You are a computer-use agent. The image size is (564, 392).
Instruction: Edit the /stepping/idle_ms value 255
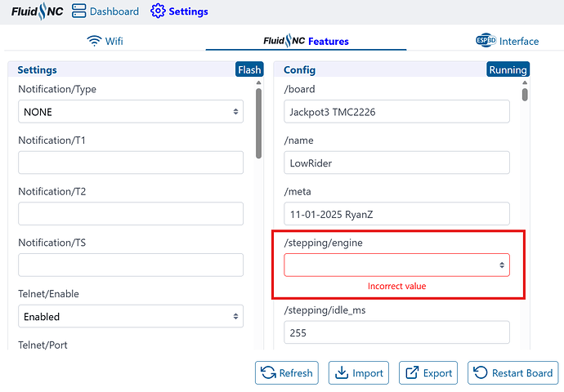[x=396, y=332]
